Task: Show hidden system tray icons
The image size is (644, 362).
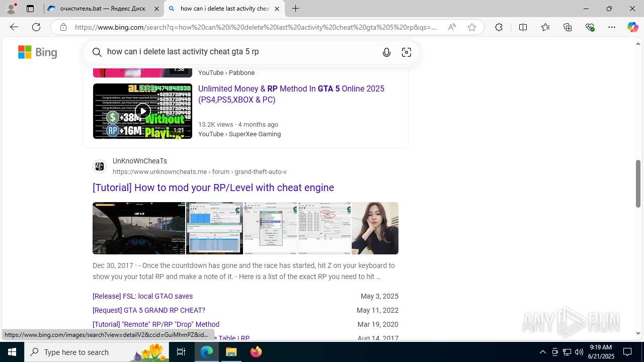Action: [x=542, y=352]
